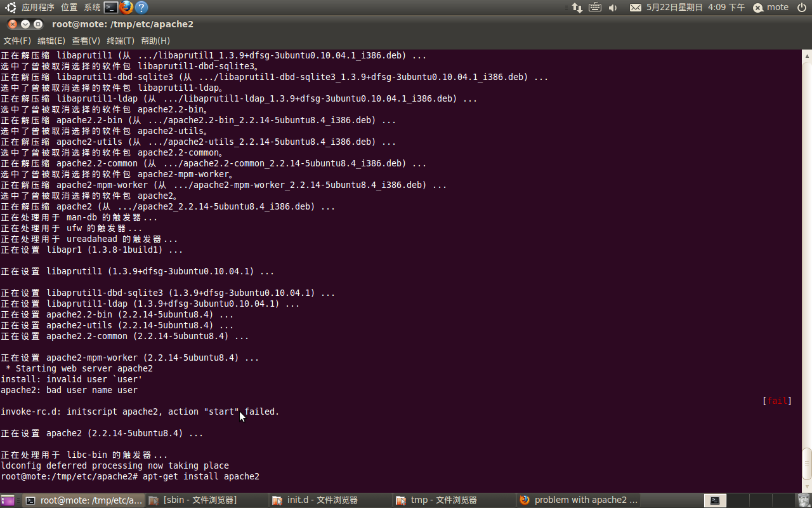Image resolution: width=812 pixels, height=508 pixels.
Task: Open the 编辑(E) menu
Action: pos(51,41)
